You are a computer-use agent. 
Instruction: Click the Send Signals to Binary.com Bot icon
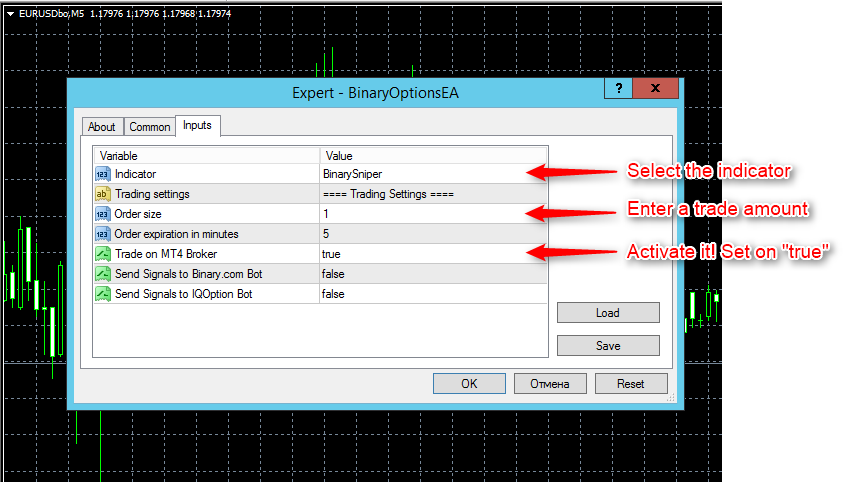click(103, 274)
